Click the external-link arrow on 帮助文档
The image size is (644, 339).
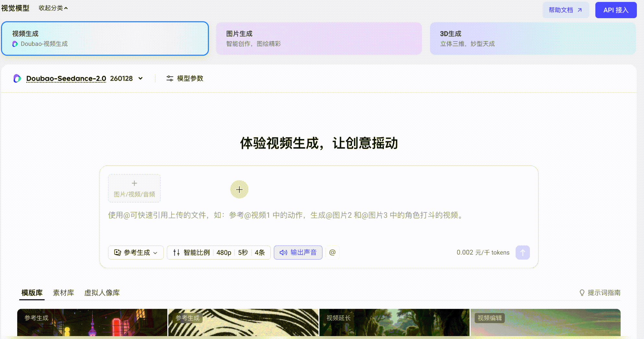coord(580,10)
